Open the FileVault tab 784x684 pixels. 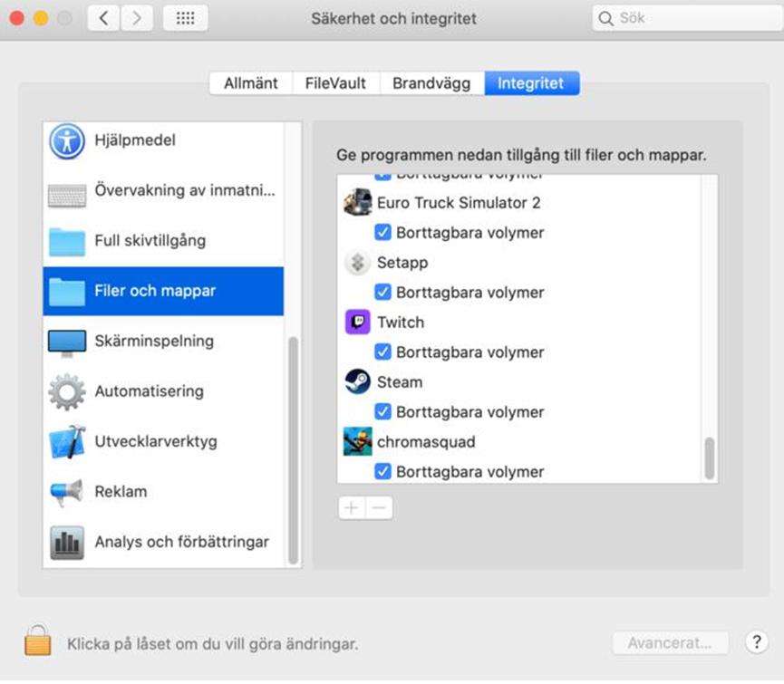335,83
